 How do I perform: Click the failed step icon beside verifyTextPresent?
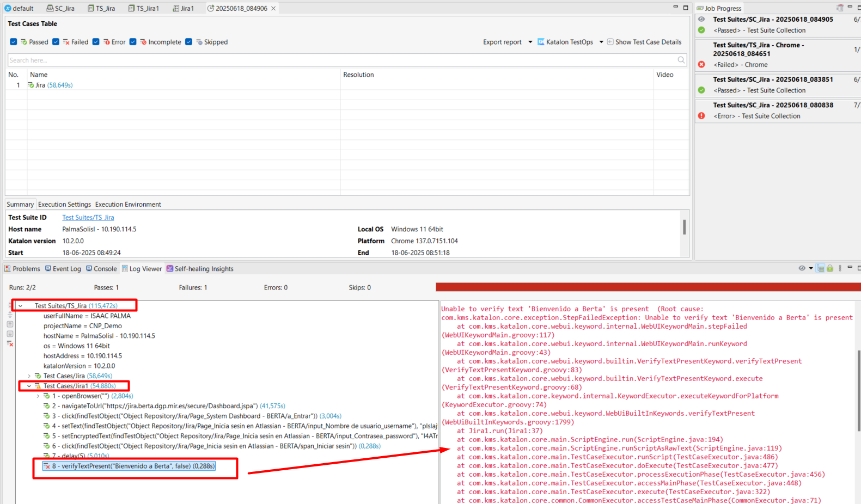pyautogui.click(x=47, y=466)
